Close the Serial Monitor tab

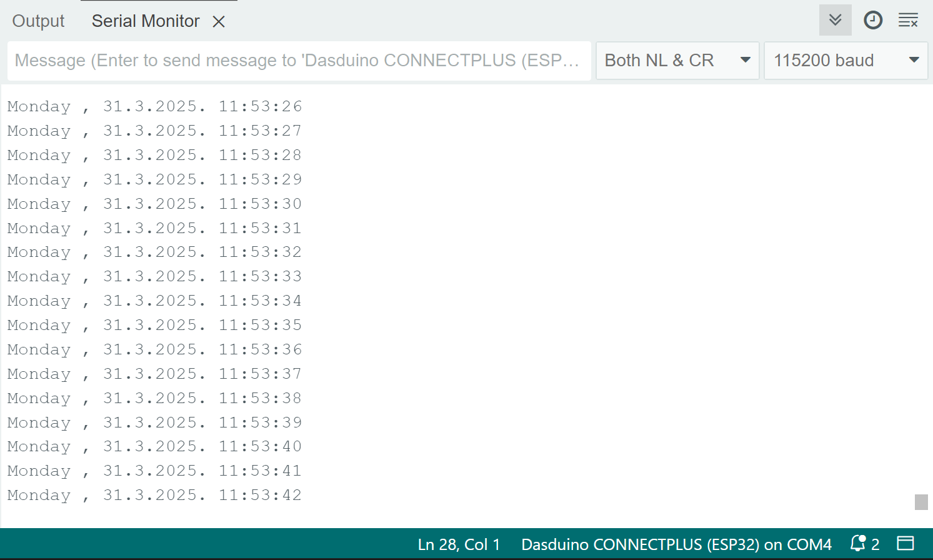point(219,22)
